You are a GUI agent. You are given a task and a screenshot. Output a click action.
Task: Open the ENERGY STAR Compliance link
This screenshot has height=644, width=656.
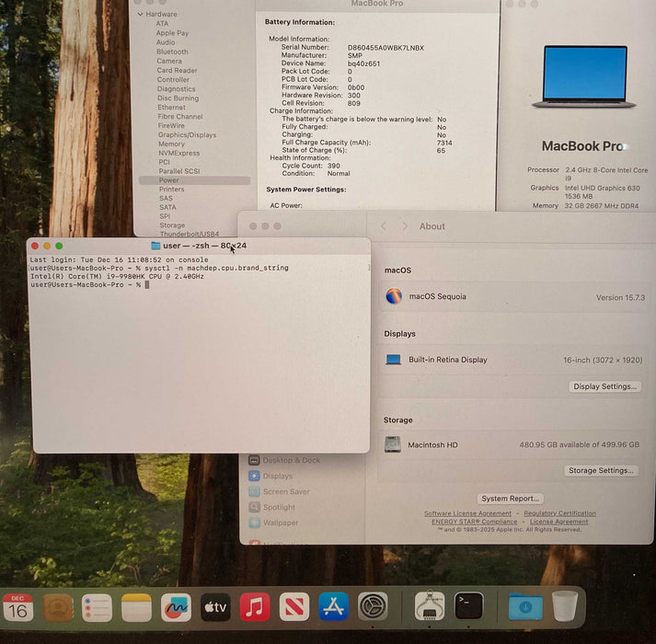click(x=474, y=522)
